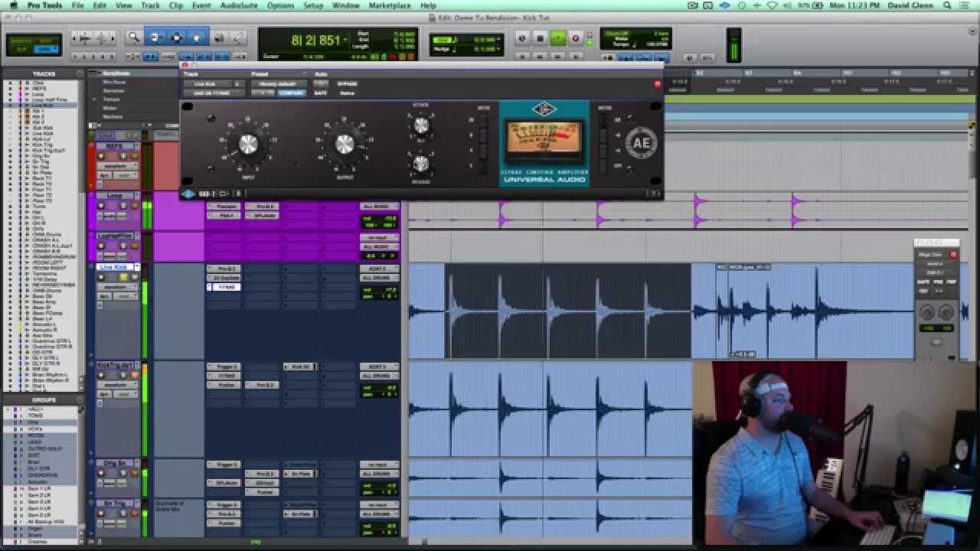This screenshot has width=980, height=551.
Task: Toggle the plugin COMPARE button
Action: tap(291, 93)
